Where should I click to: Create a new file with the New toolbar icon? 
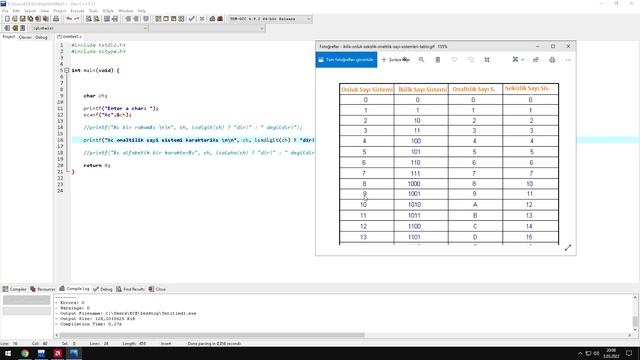point(7,19)
